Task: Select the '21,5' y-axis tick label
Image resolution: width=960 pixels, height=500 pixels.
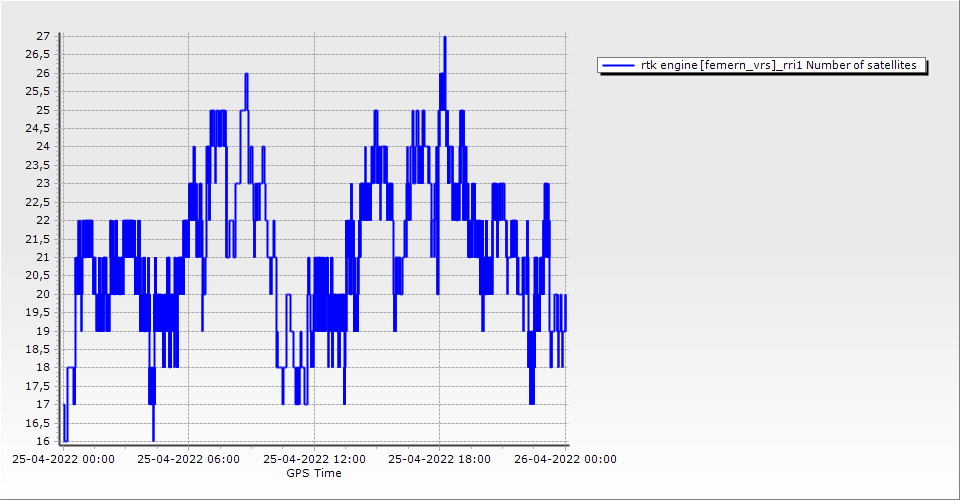Action: tap(38, 239)
